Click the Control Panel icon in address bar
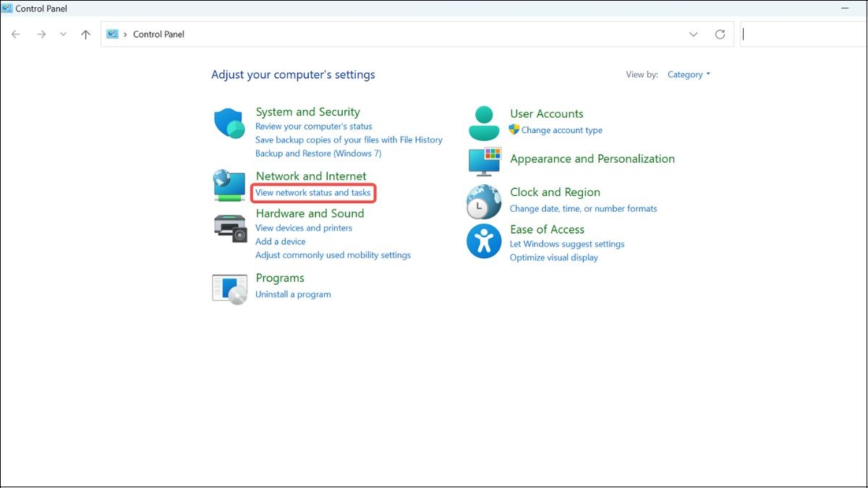 pos(112,34)
